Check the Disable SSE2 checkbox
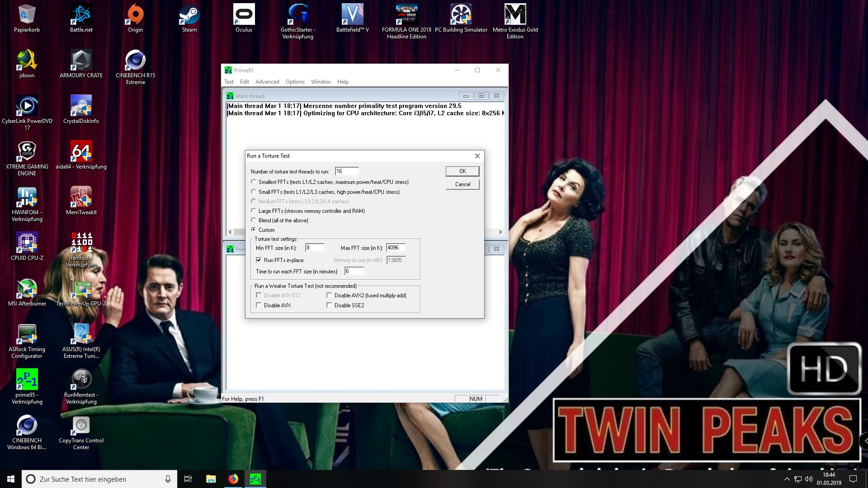 [329, 305]
